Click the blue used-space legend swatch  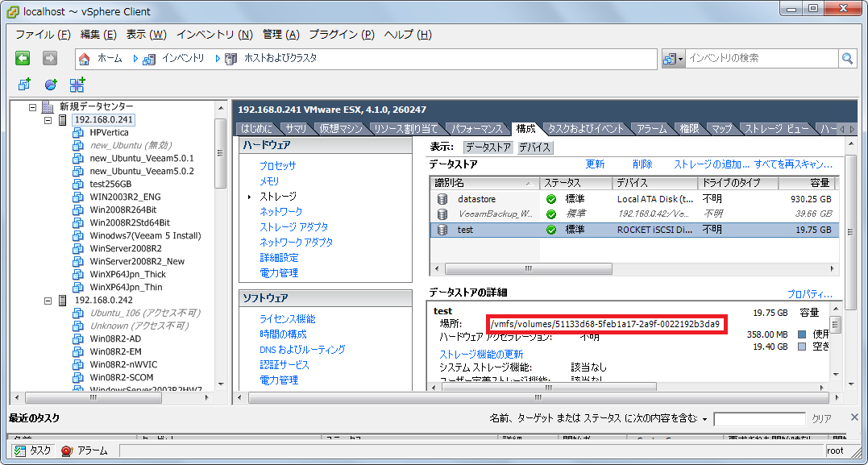coord(802,334)
